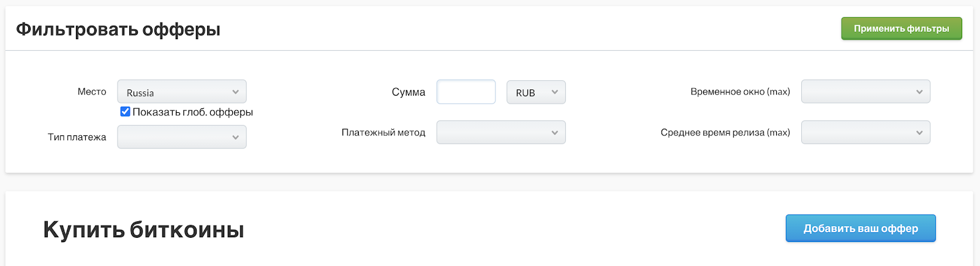
Task: Click the chevron arrow in the Russia dropdown
Action: [235, 92]
